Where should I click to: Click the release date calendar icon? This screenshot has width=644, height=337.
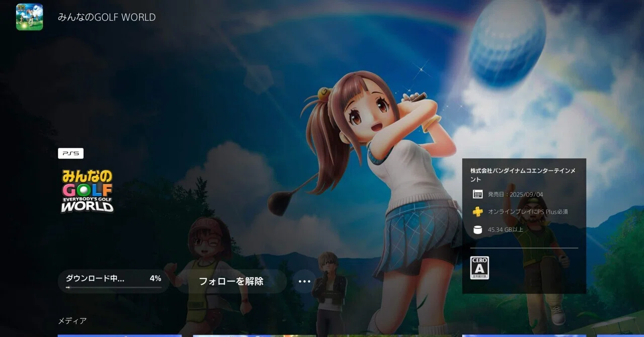point(477,194)
